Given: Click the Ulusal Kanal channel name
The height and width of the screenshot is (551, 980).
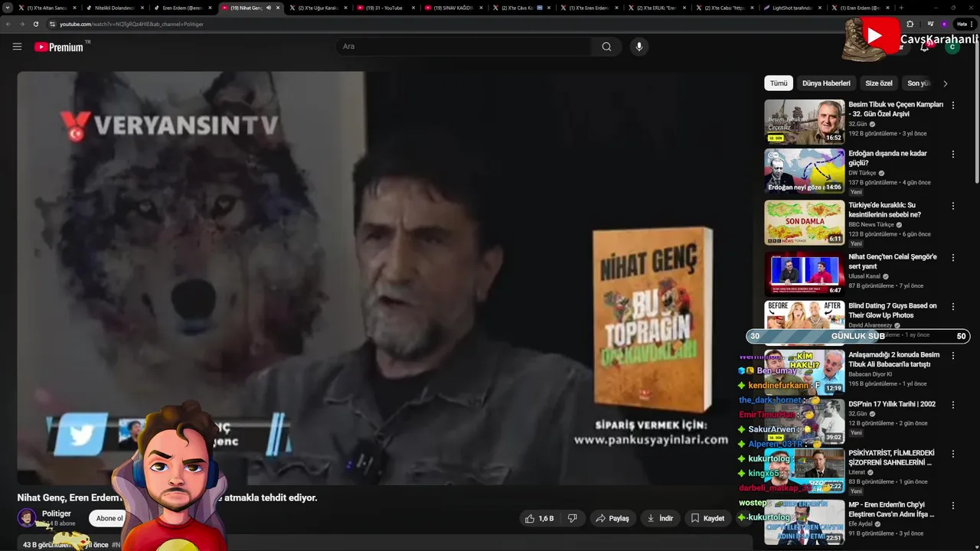Looking at the screenshot, I should 864,276.
